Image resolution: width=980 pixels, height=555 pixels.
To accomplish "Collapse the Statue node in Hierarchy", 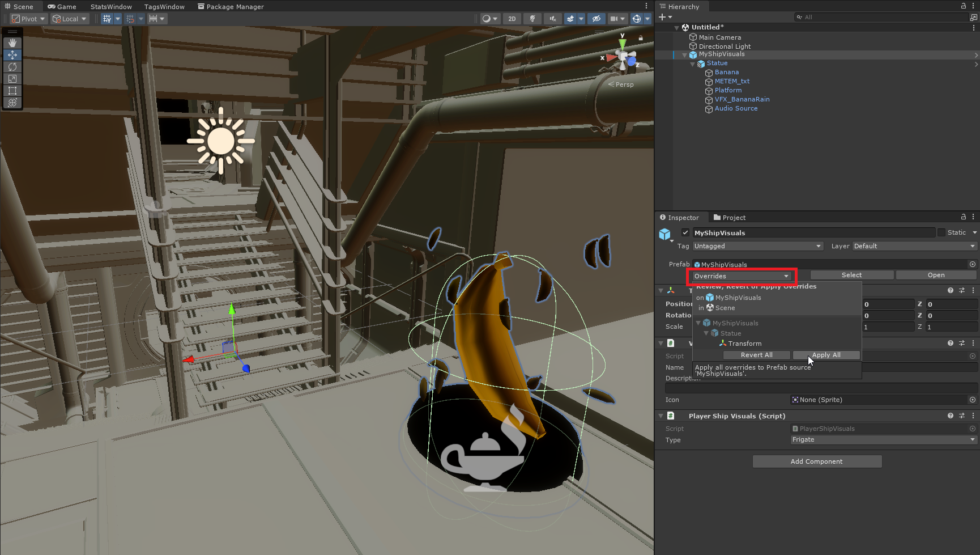I will (692, 64).
